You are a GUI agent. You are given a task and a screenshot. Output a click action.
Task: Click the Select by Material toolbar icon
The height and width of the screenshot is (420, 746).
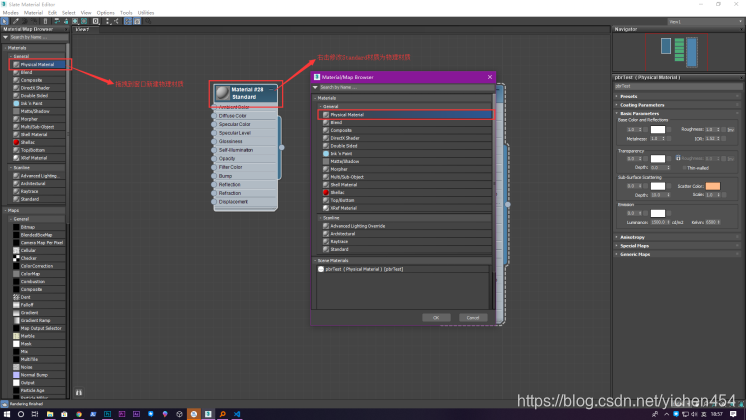pos(148,21)
